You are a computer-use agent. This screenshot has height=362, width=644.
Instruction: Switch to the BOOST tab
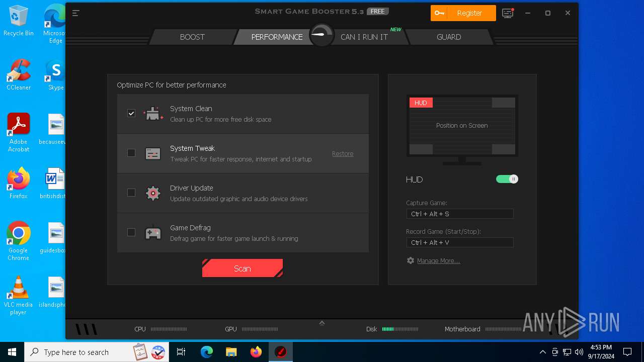(192, 37)
